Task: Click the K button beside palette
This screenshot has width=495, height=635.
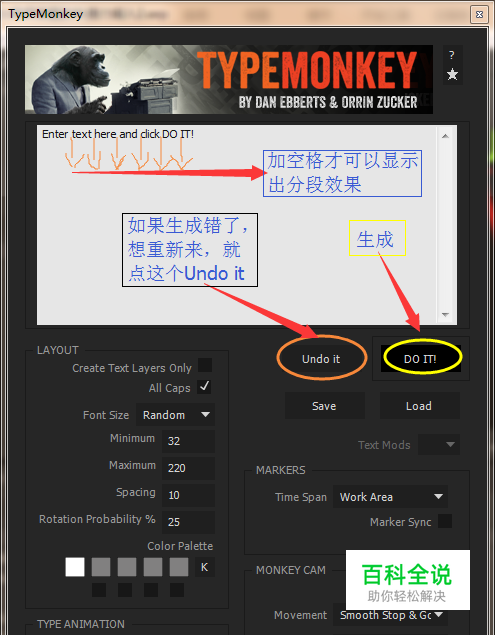Action: 205,567
